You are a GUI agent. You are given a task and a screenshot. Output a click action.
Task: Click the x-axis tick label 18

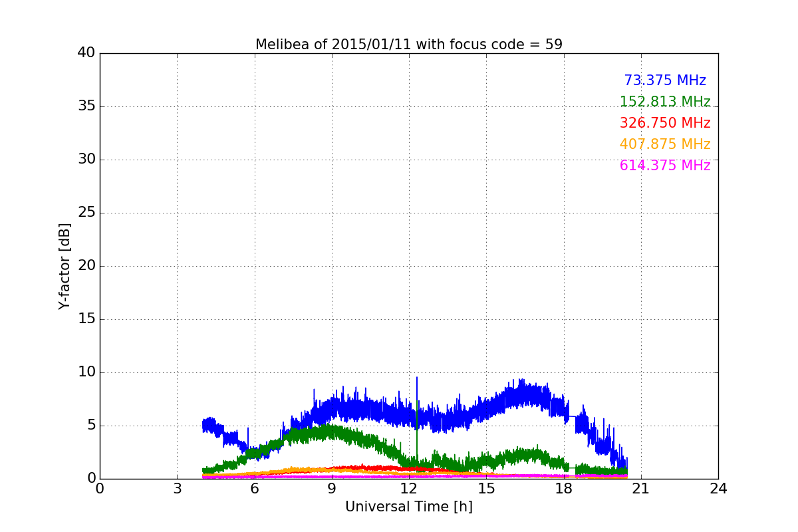pyautogui.click(x=564, y=489)
